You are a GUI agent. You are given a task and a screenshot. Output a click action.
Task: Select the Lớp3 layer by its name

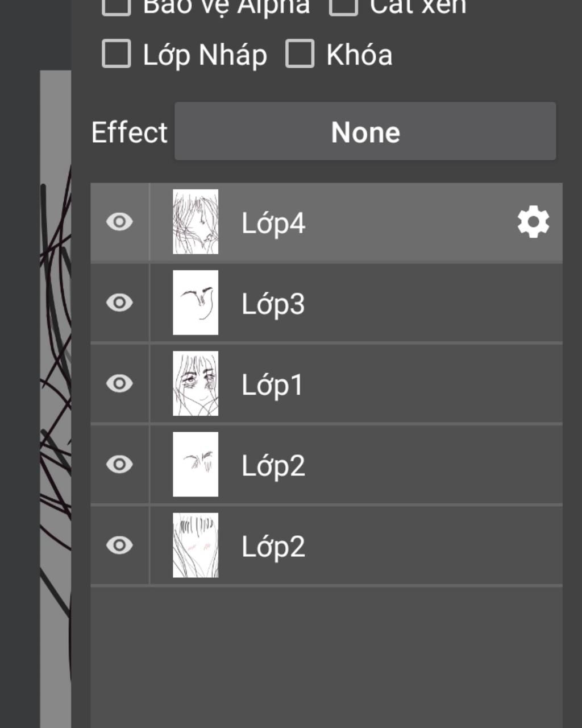tap(273, 304)
